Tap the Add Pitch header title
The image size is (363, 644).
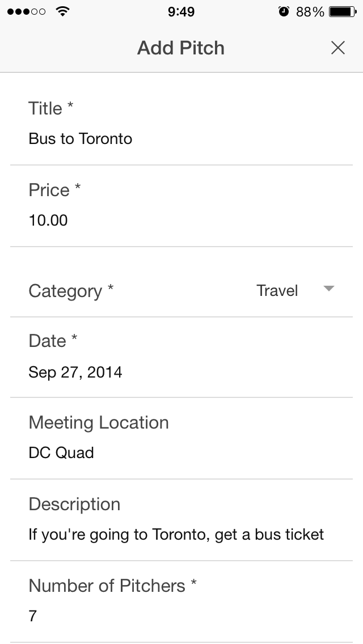[181, 48]
